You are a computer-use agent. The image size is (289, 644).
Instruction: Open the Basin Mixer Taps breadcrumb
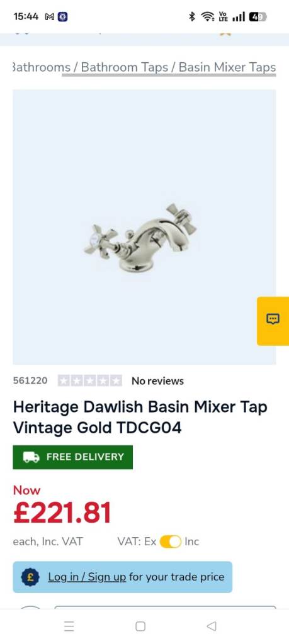(x=227, y=67)
